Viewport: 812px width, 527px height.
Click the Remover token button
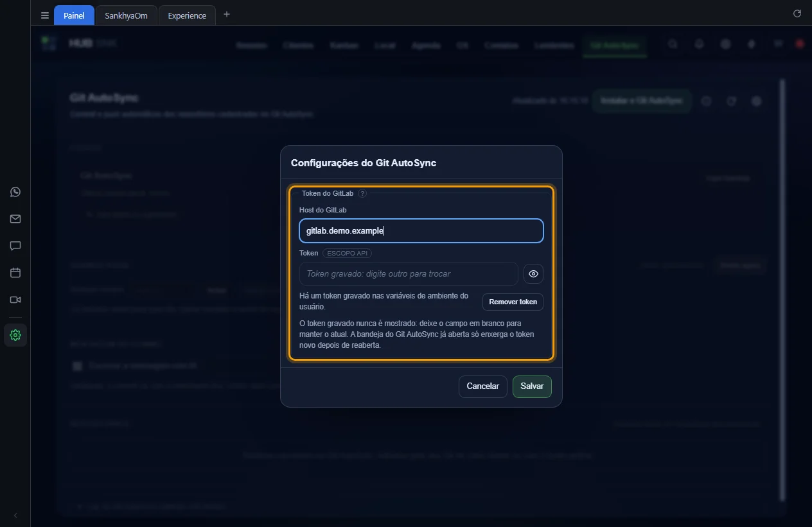513,302
